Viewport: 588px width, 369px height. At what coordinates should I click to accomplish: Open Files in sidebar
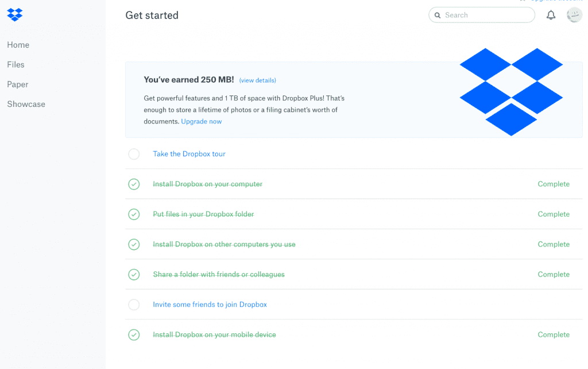click(x=16, y=64)
